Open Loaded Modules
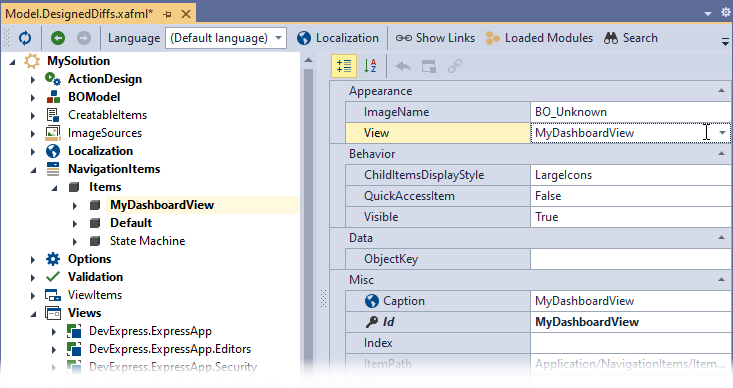Image resolution: width=733 pixels, height=388 pixels. (x=539, y=38)
